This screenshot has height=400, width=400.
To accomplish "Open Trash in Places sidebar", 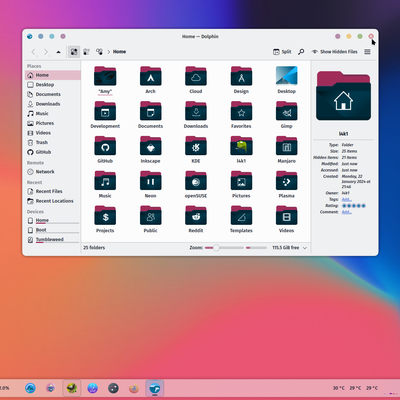I will tap(53, 142).
